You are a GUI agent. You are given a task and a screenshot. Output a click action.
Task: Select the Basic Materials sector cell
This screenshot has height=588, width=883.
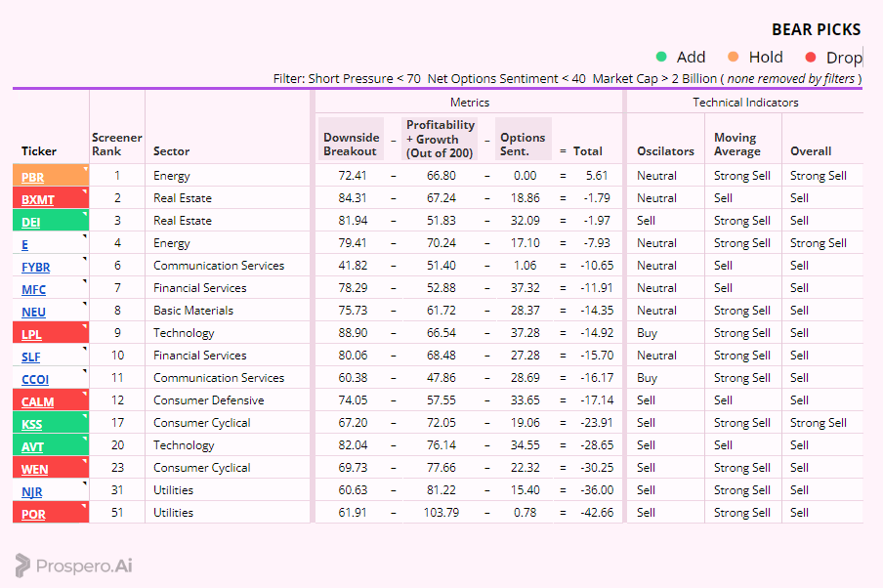click(193, 311)
